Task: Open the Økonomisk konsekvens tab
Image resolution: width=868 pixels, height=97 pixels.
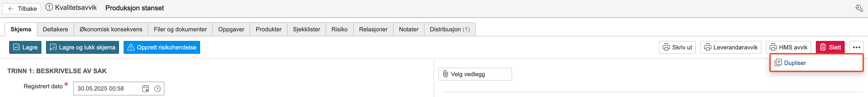Action: 111,29
